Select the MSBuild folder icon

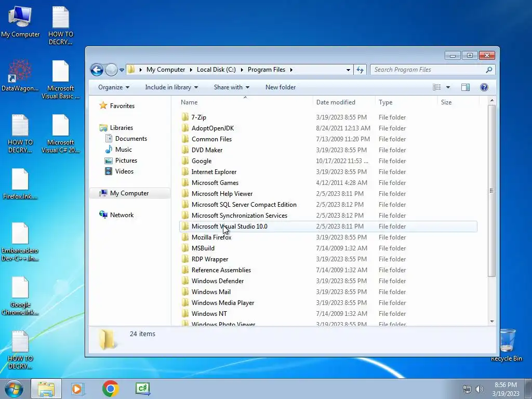(185, 248)
